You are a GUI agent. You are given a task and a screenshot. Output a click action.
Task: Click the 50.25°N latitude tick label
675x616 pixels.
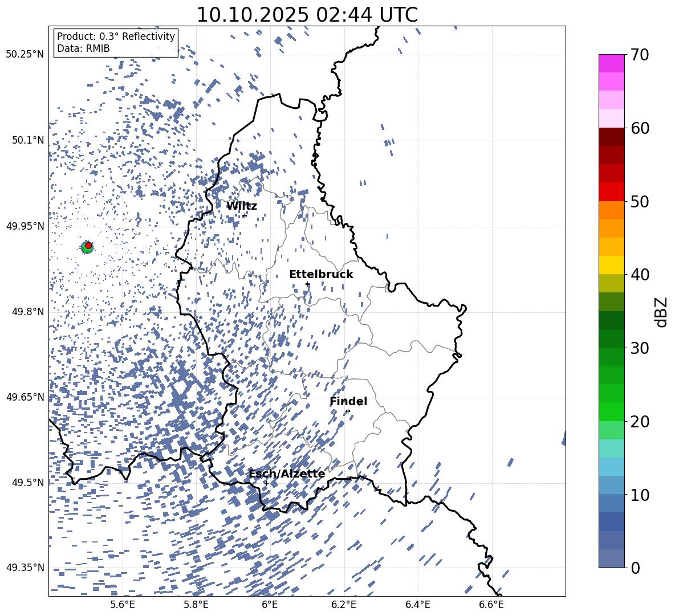(25, 55)
